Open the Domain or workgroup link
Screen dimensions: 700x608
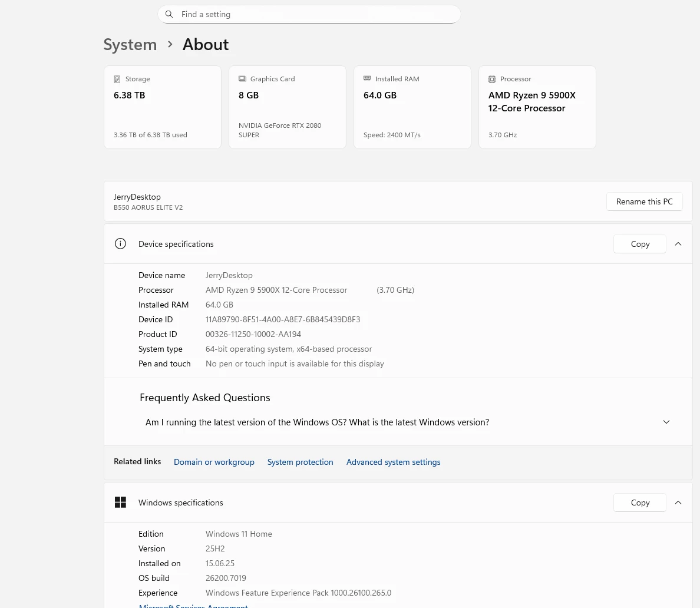point(214,462)
